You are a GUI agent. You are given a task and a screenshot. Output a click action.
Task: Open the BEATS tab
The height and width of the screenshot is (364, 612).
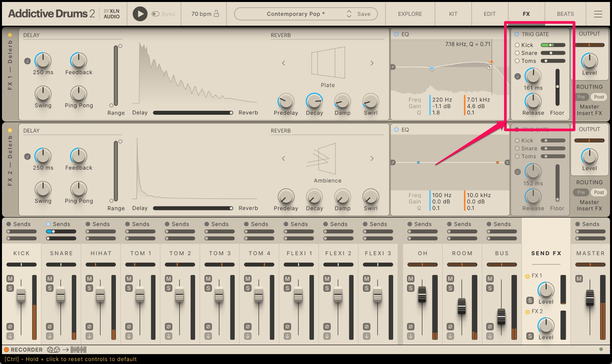pos(565,14)
